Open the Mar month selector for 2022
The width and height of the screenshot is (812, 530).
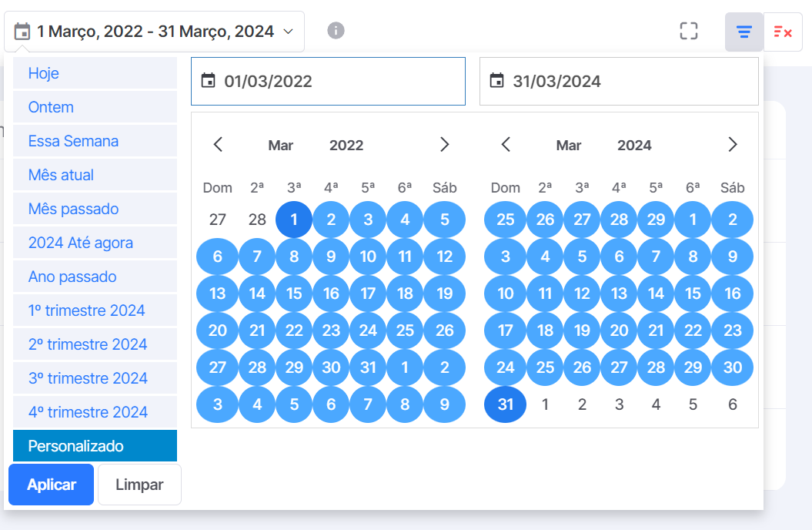coord(281,146)
